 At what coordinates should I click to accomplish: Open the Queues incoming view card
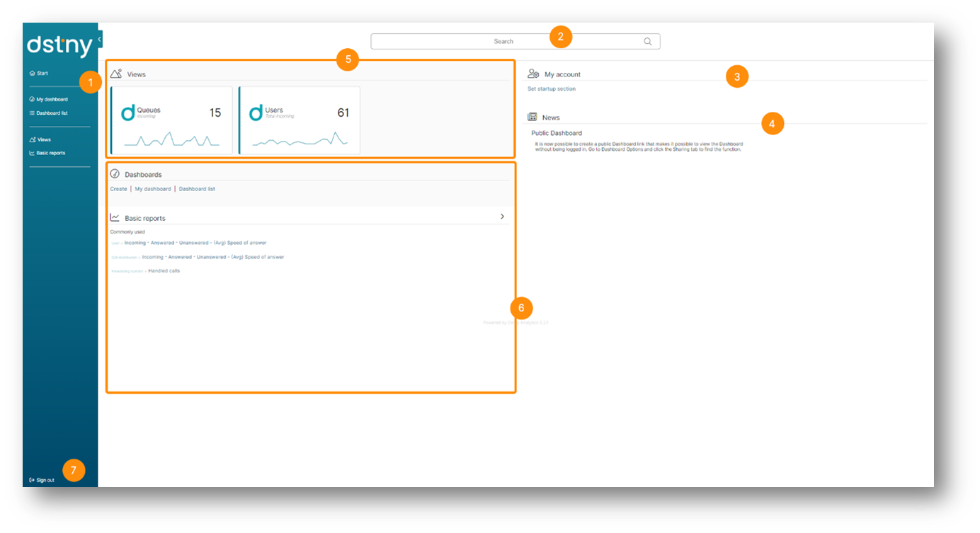(171, 120)
